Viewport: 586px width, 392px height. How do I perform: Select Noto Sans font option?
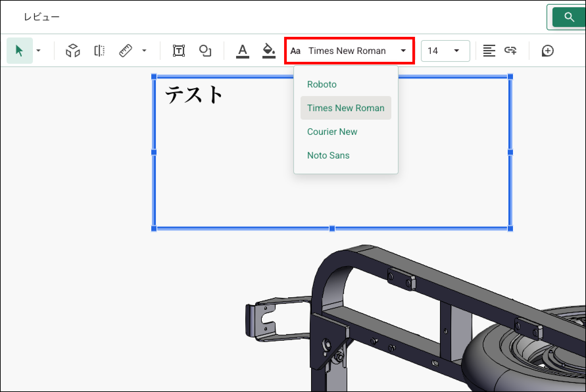pyautogui.click(x=328, y=155)
